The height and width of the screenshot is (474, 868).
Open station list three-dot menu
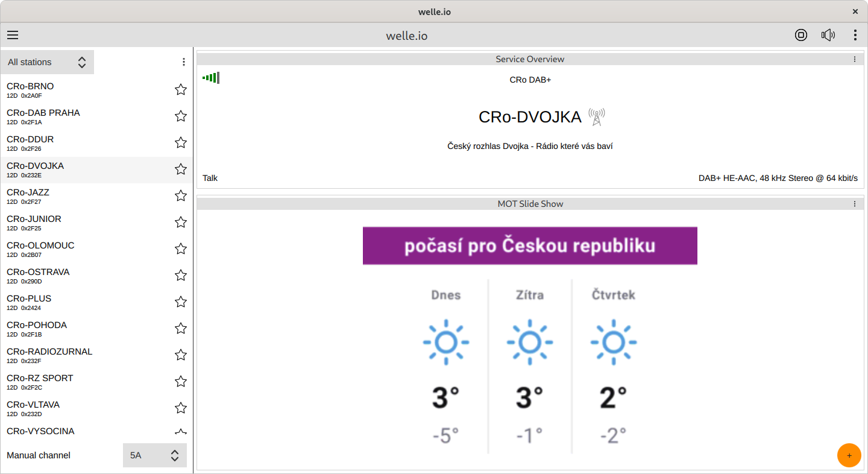[x=184, y=62]
